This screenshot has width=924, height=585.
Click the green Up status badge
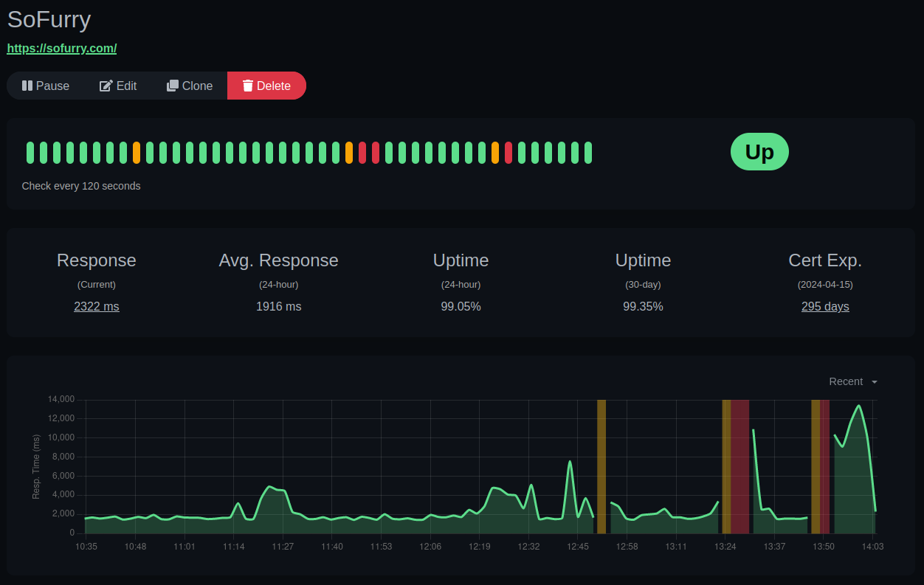click(759, 152)
